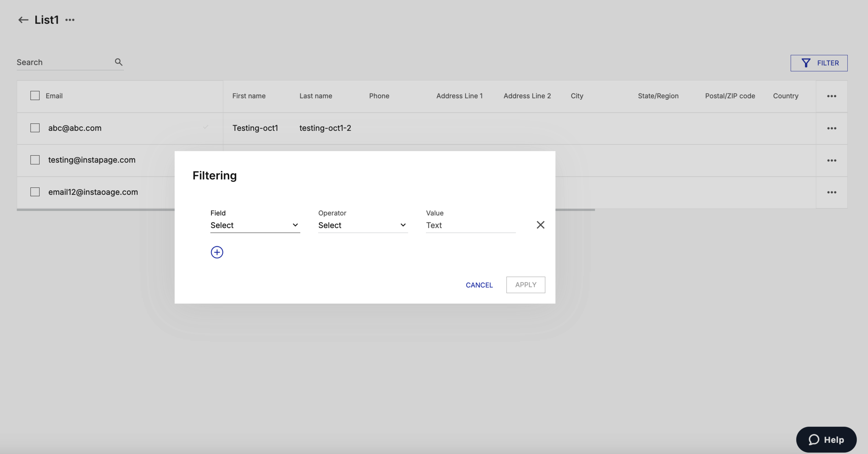Click the State/Region column header
Screen dimensions: 868x454
[x=658, y=96]
